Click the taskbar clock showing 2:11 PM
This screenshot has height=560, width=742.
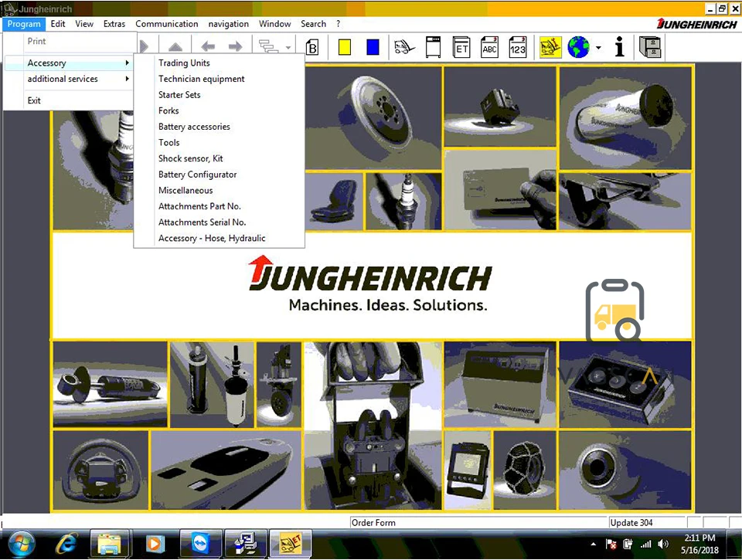coord(699,544)
